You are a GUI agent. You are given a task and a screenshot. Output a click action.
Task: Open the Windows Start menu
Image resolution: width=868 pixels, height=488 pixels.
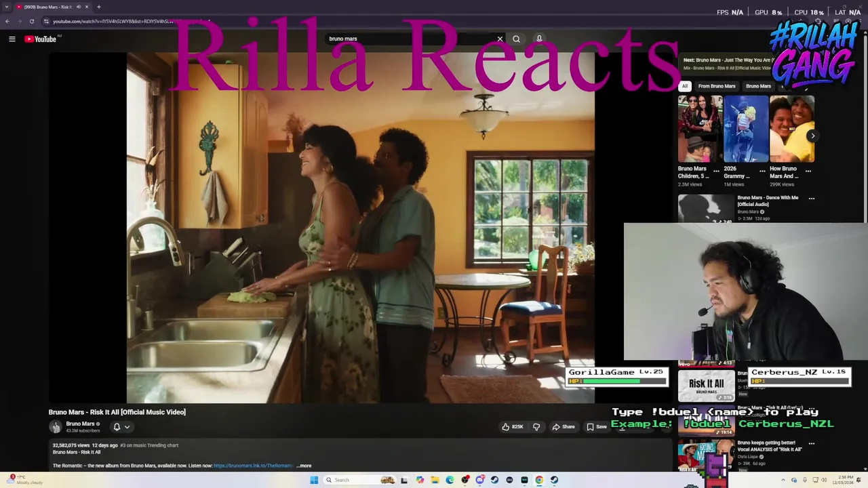click(x=314, y=480)
